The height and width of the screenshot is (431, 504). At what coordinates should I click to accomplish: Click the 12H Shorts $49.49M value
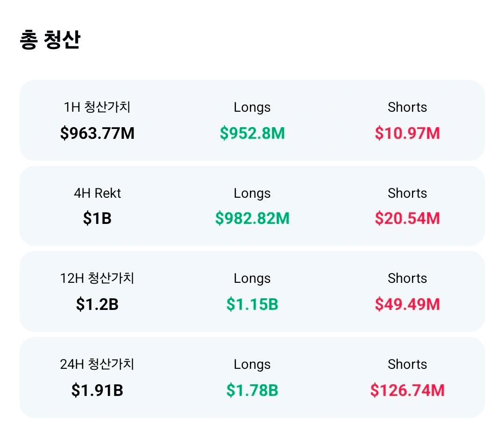pyautogui.click(x=407, y=305)
